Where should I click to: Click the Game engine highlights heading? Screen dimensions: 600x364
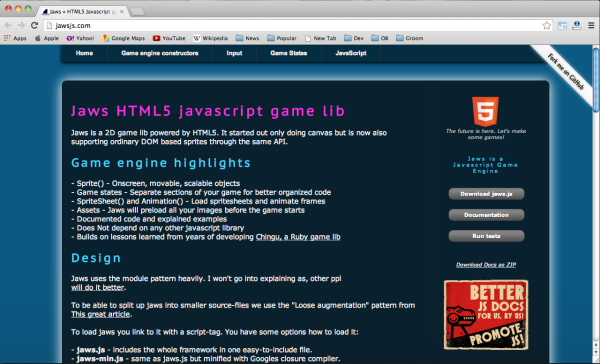click(x=161, y=163)
